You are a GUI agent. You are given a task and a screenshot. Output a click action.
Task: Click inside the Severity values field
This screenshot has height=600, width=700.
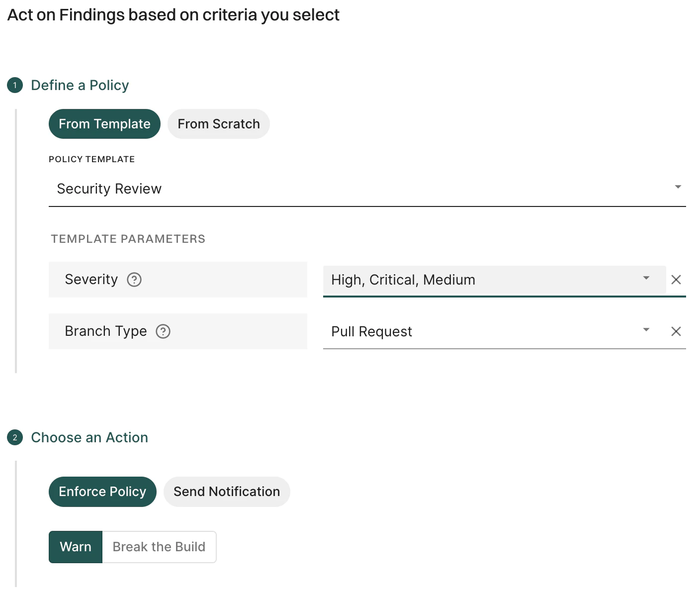coord(447,280)
